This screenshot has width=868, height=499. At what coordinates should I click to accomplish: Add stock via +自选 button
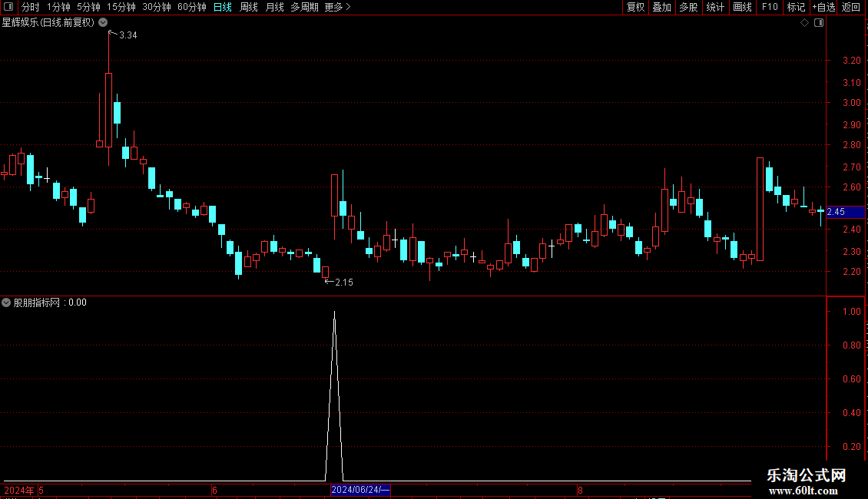point(823,7)
